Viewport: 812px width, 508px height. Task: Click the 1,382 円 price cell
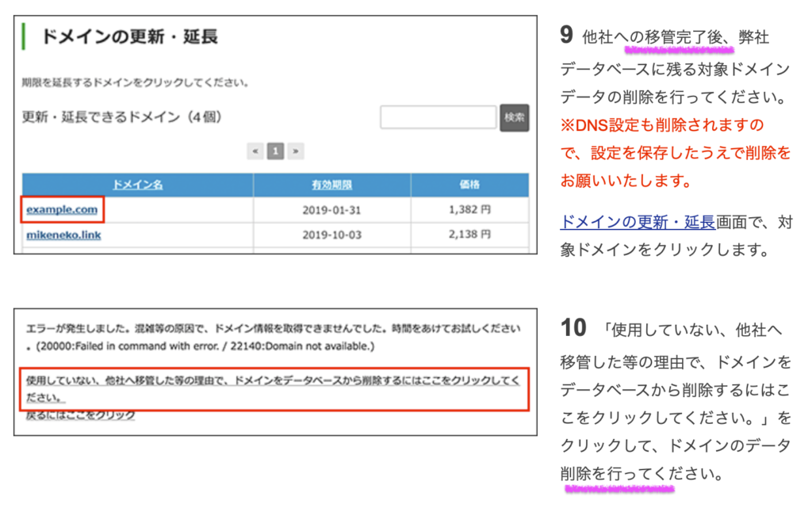pyautogui.click(x=469, y=210)
